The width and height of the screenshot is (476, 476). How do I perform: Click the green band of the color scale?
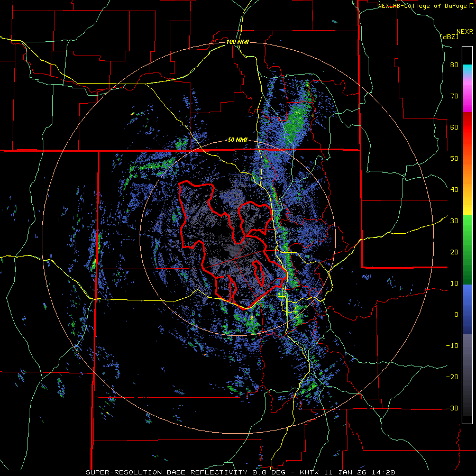point(467,250)
